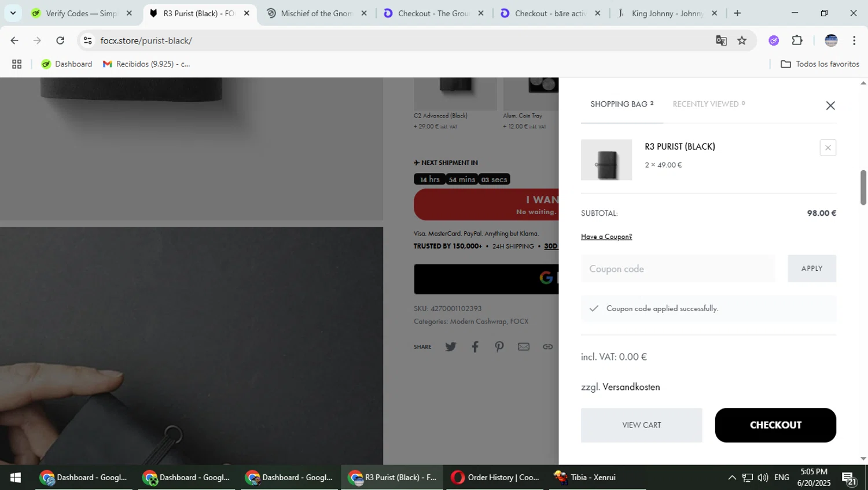The image size is (868, 490).
Task: Translate this page using the translate icon
Action: click(721, 40)
